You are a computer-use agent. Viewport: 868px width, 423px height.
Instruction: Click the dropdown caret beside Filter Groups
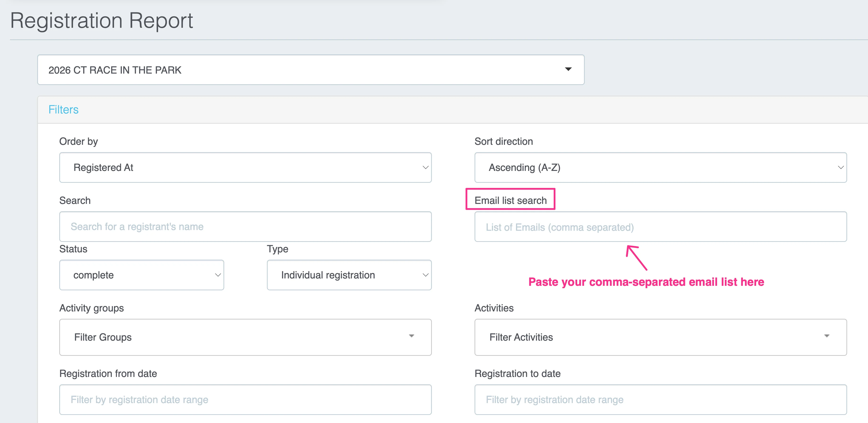(x=411, y=336)
